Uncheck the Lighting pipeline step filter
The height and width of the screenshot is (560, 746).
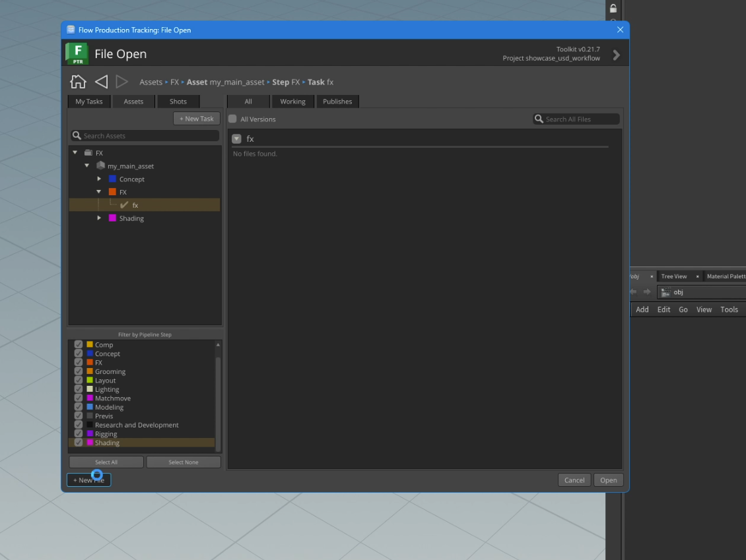coord(79,389)
